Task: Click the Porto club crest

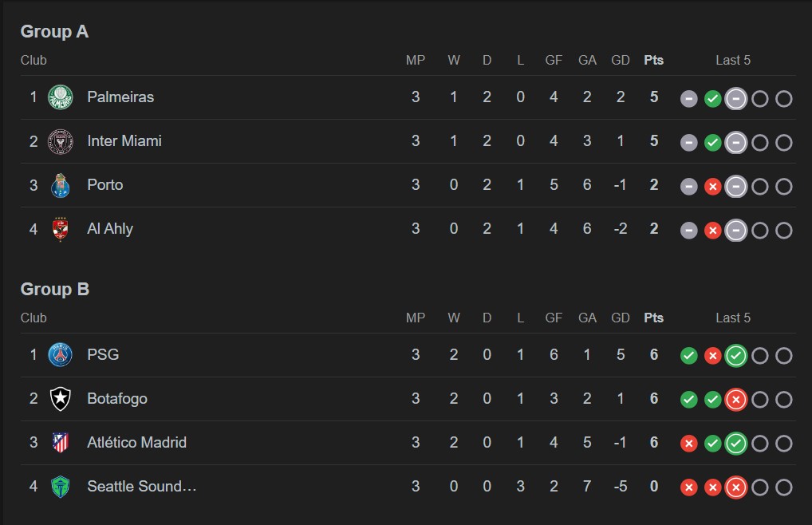Action: tap(60, 185)
